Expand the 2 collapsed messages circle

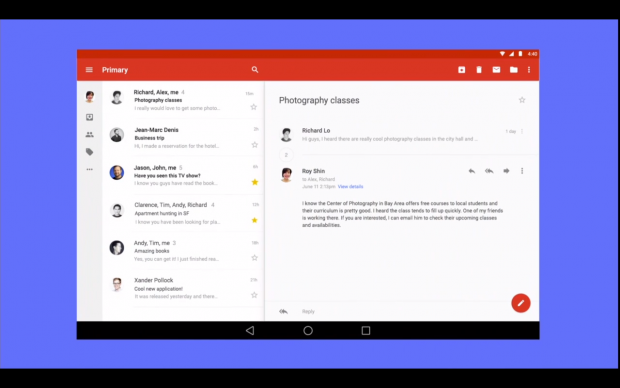(x=286, y=155)
